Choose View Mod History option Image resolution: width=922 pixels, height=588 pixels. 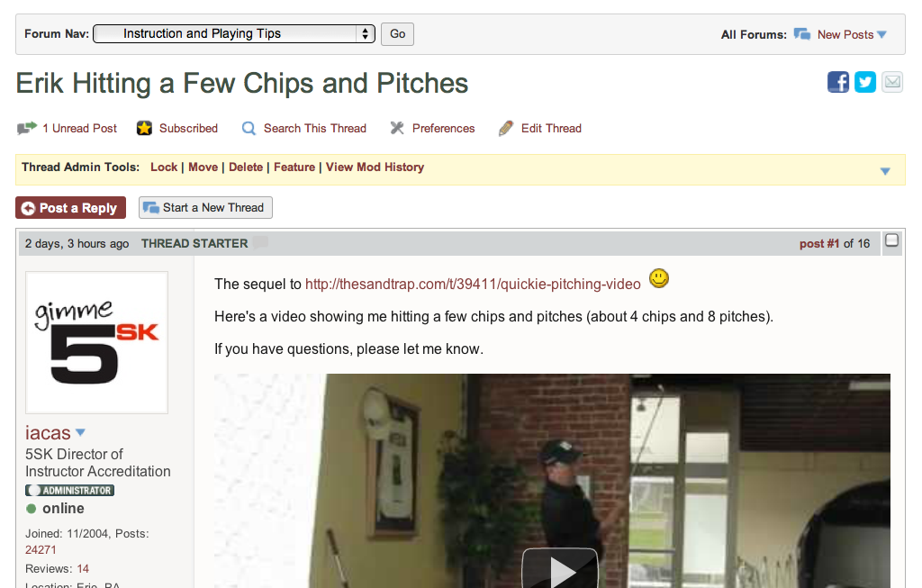click(375, 167)
